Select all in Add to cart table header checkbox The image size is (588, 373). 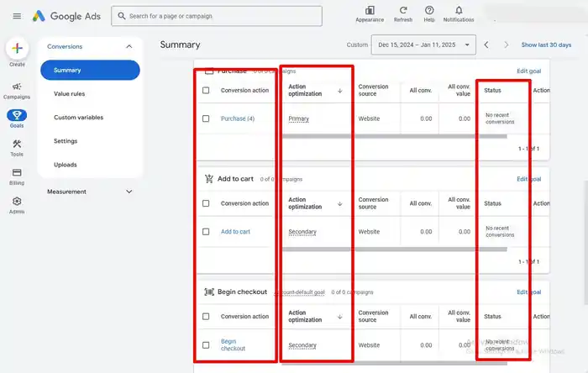point(206,203)
